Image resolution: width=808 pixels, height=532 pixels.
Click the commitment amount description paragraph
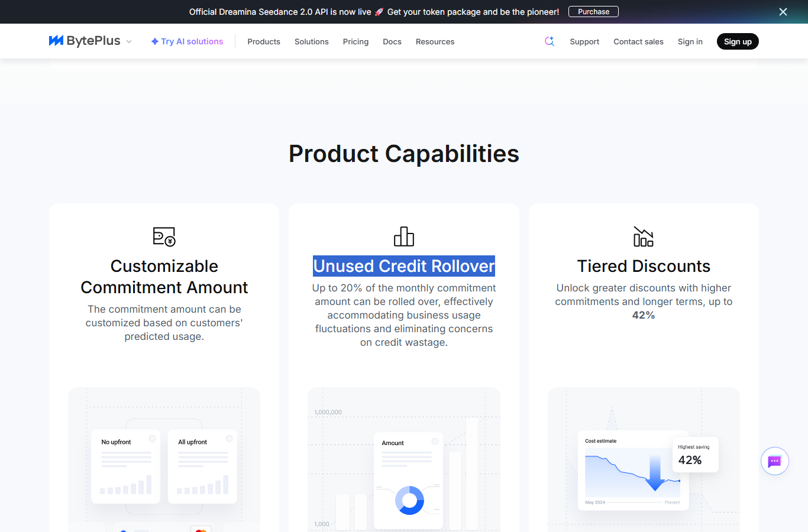(x=164, y=323)
